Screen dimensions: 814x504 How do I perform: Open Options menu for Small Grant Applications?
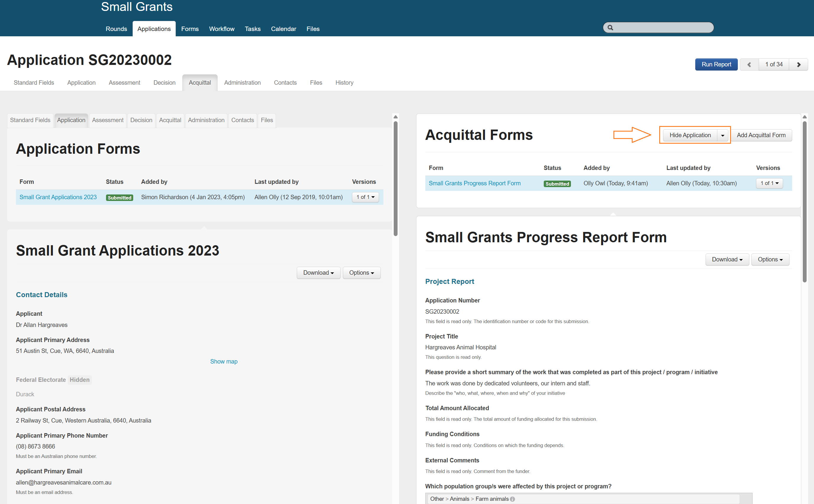[x=361, y=273]
